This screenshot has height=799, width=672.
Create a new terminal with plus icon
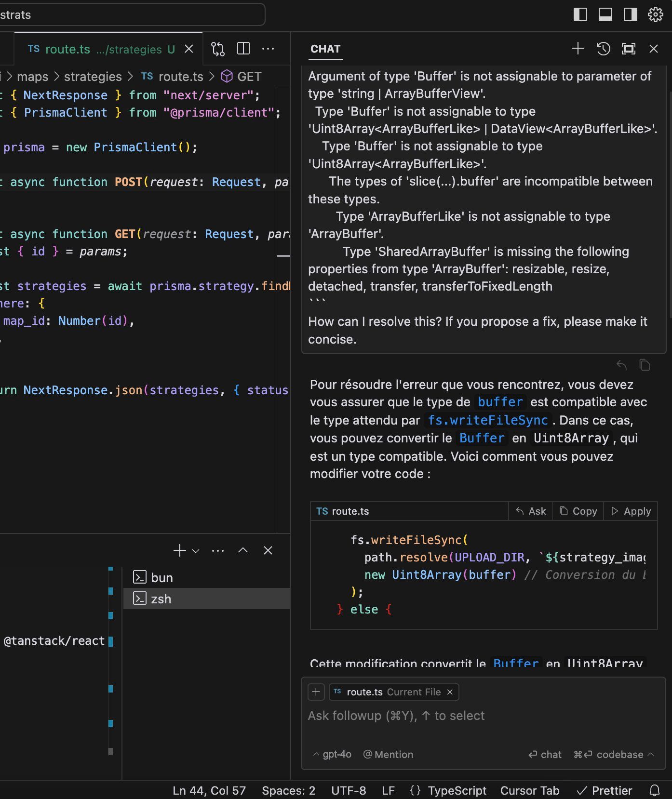tap(180, 550)
